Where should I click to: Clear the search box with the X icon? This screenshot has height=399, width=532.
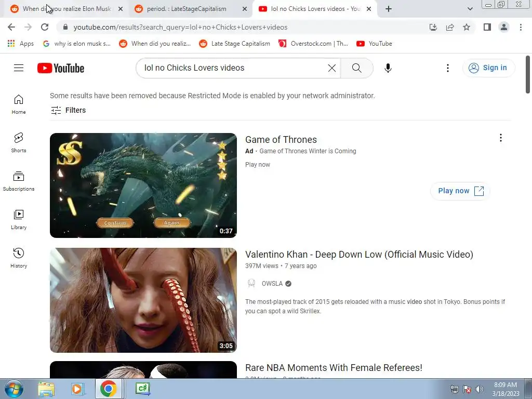pyautogui.click(x=332, y=68)
